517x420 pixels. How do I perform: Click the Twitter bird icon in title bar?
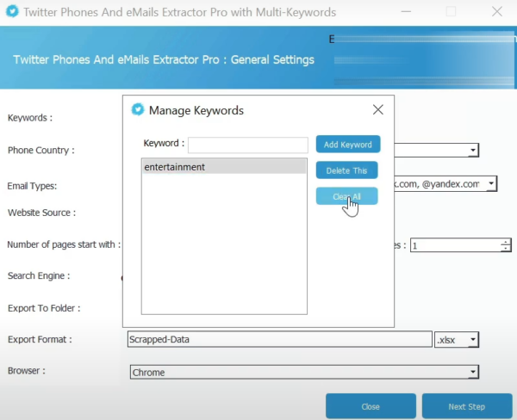tap(10, 13)
